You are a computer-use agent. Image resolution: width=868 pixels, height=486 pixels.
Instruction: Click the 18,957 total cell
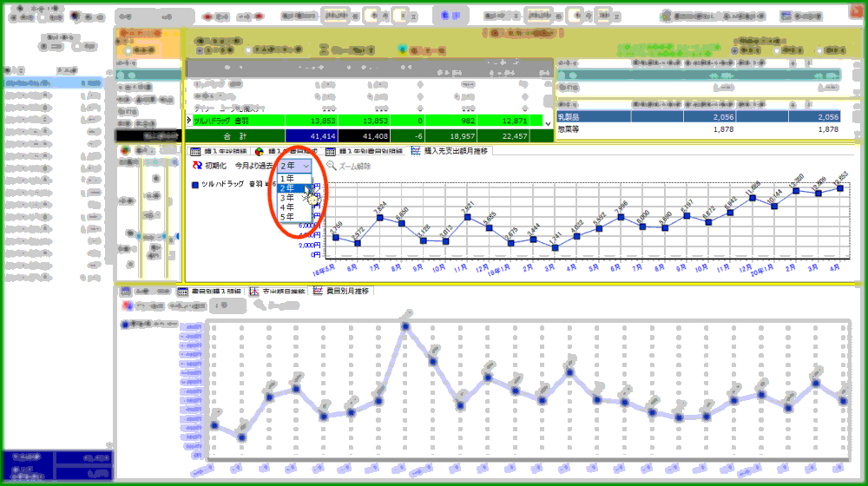(x=450, y=136)
